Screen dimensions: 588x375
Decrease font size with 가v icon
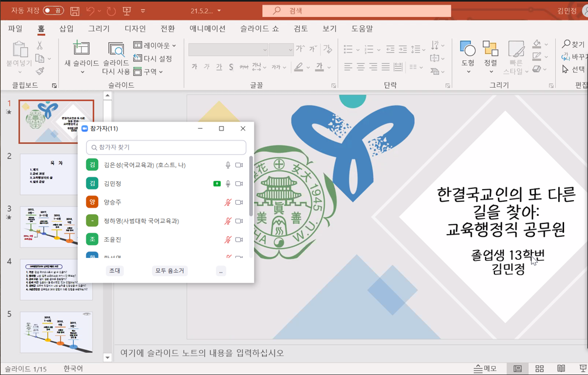(313, 49)
